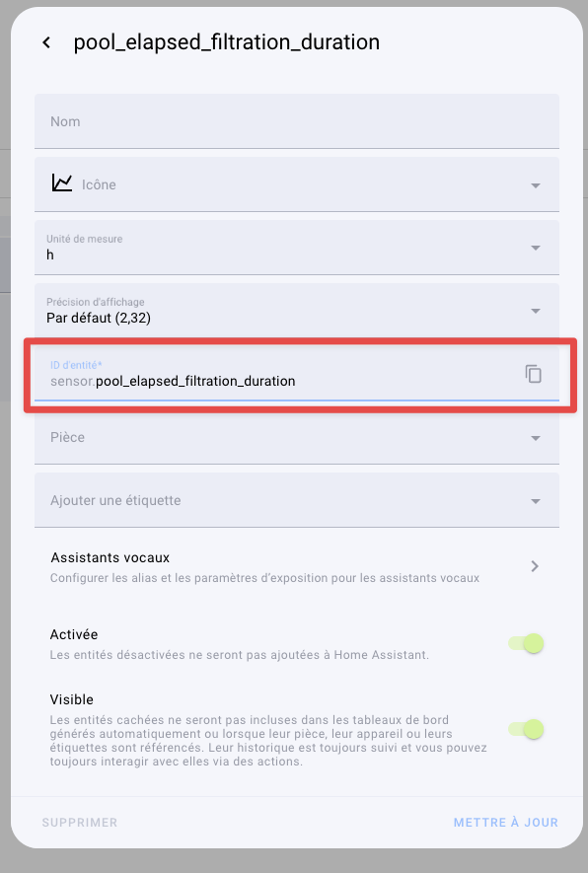Click the back arrow icon
Viewport: 588px width, 873px height.
pyautogui.click(x=46, y=42)
